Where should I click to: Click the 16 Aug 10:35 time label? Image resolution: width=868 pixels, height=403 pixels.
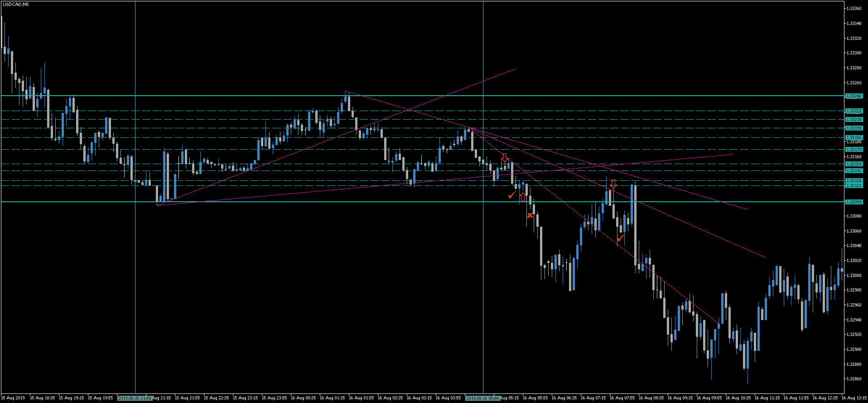tap(738, 398)
